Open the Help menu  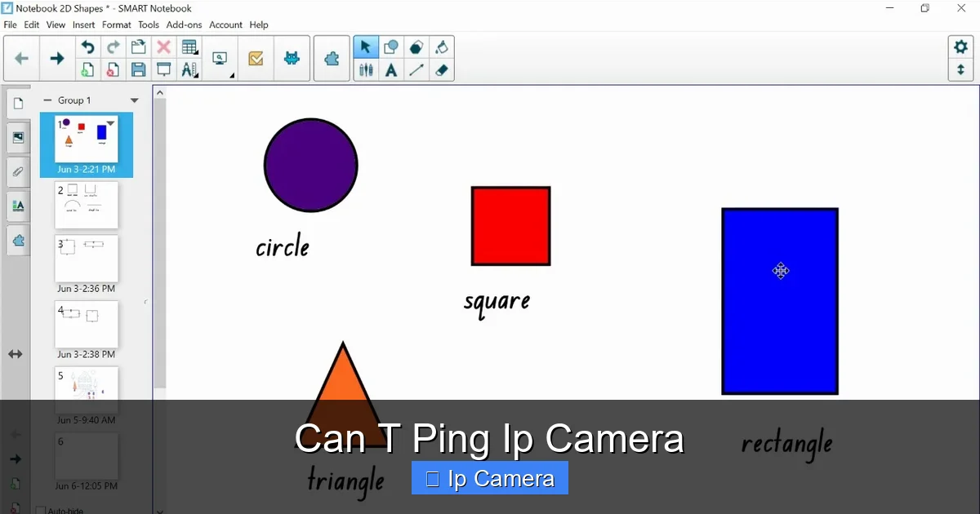(259, 24)
